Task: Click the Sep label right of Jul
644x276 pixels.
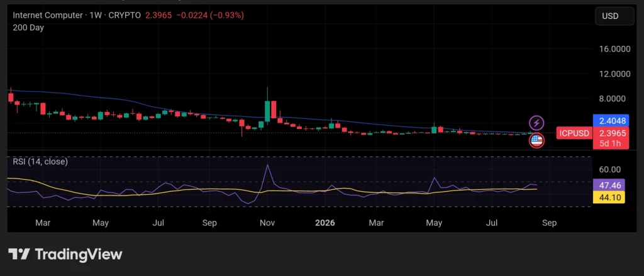Action: (550, 223)
